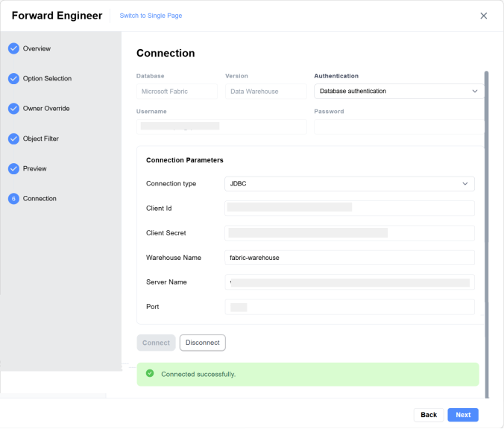Click the Password input field
The width and height of the screenshot is (504, 429).
[399, 127]
